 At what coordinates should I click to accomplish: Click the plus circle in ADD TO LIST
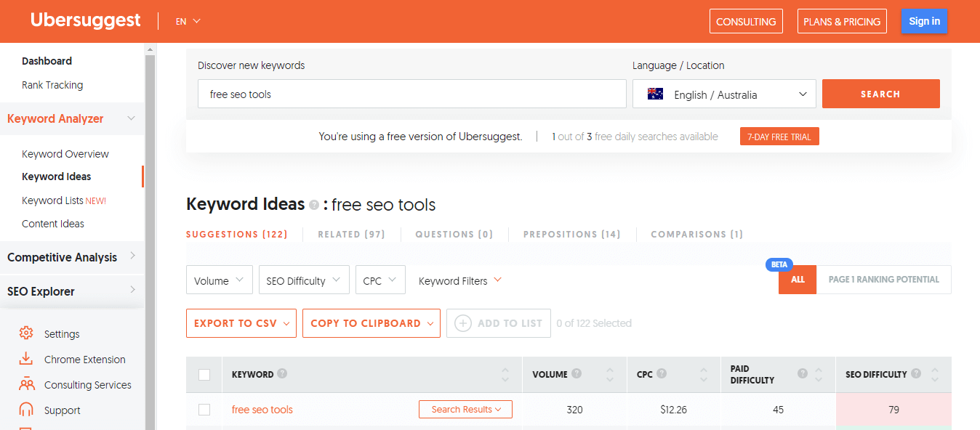click(463, 323)
